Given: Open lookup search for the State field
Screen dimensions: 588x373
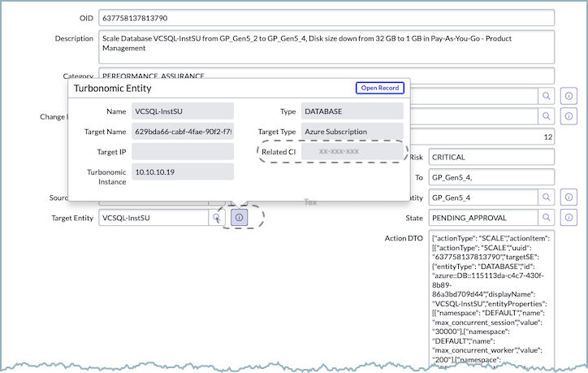Looking at the screenshot, I should tap(547, 218).
